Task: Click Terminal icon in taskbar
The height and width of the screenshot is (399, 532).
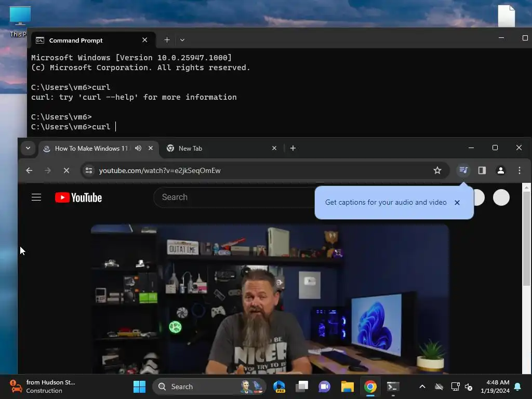Action: pyautogui.click(x=393, y=387)
